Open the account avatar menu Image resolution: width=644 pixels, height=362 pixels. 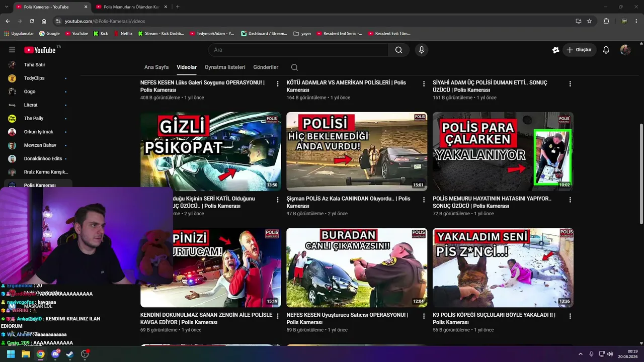coord(625,50)
